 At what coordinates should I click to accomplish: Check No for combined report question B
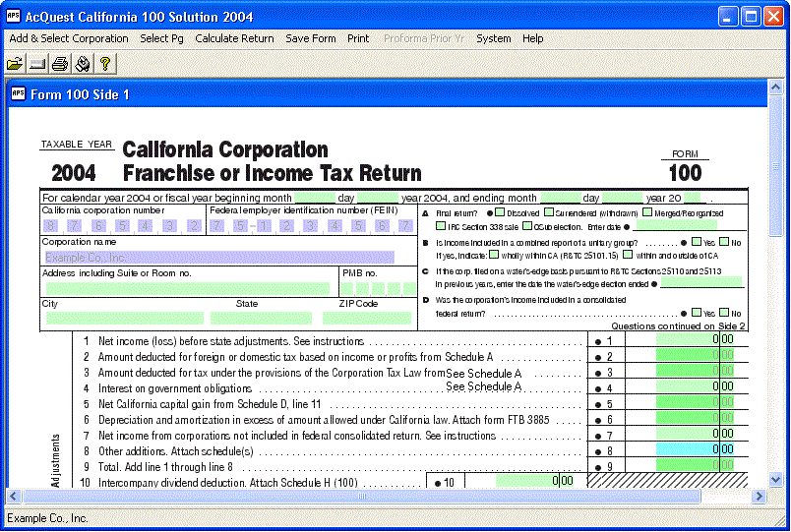(724, 242)
